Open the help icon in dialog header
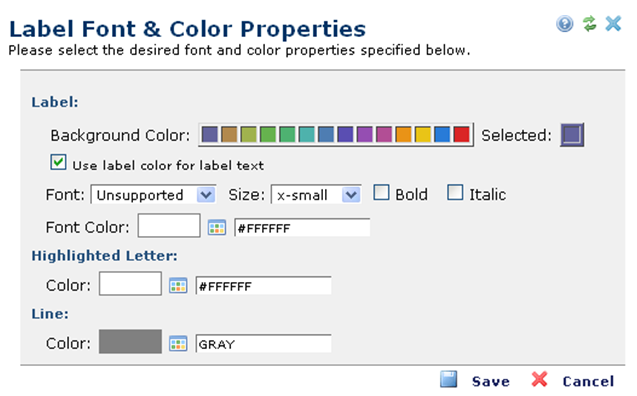Image resolution: width=637 pixels, height=396 pixels. coord(564,24)
